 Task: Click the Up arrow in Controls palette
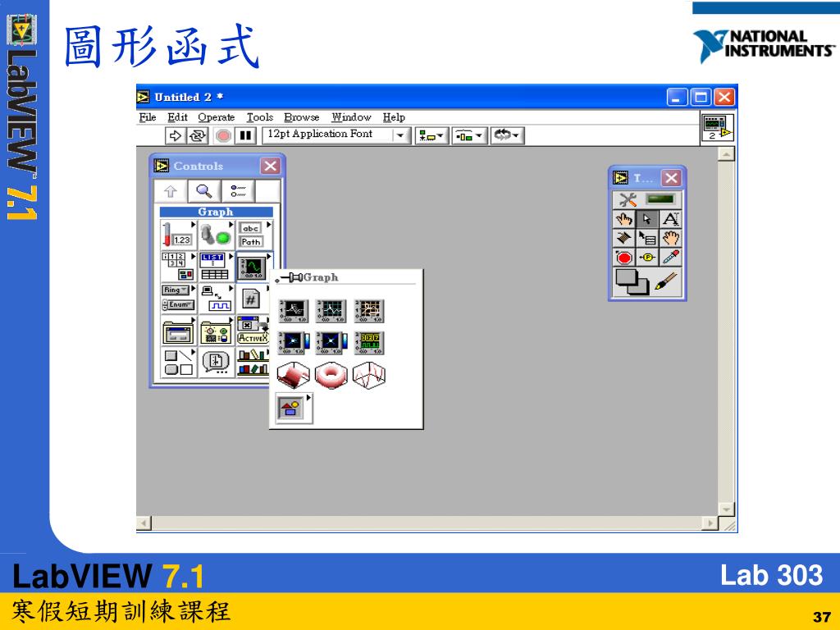pos(171,191)
